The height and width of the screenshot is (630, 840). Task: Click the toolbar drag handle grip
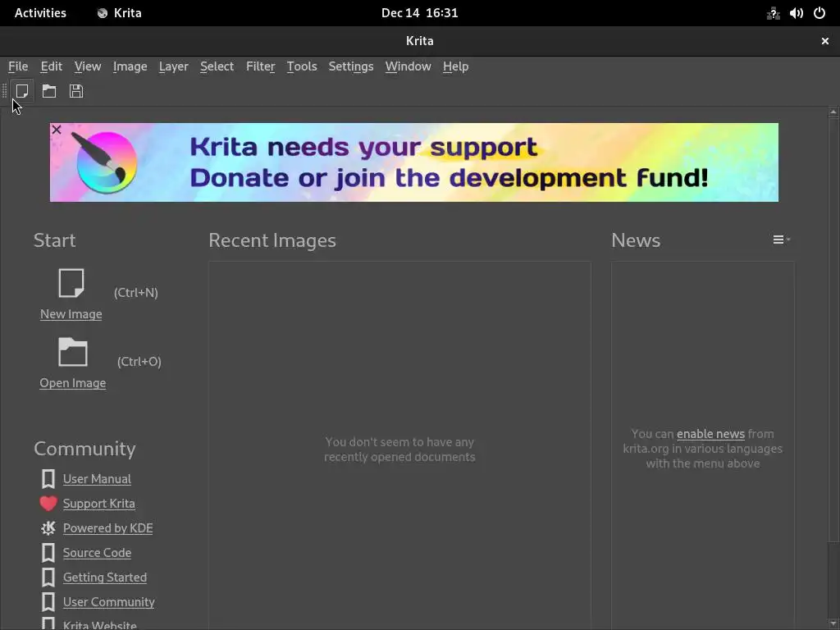coord(5,91)
